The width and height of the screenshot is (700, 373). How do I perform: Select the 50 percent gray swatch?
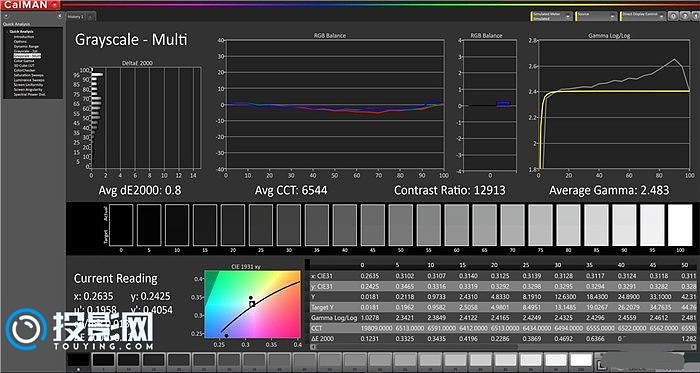pyautogui.click(x=400, y=225)
